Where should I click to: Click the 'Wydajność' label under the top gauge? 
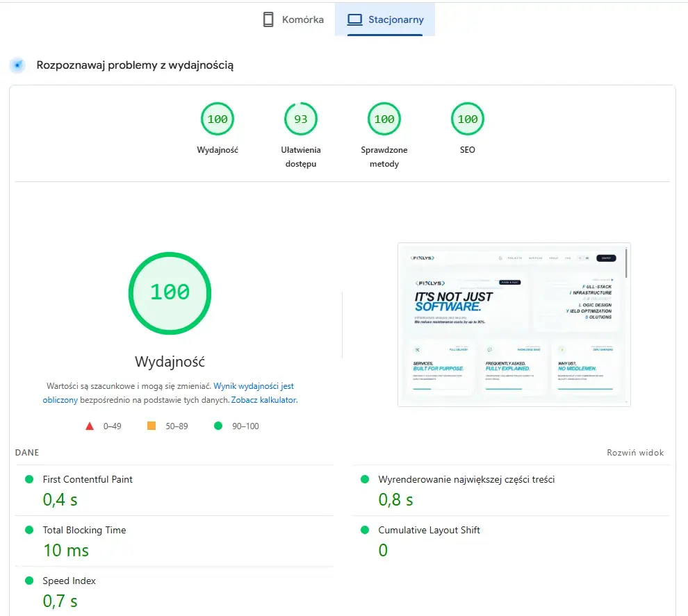(218, 150)
